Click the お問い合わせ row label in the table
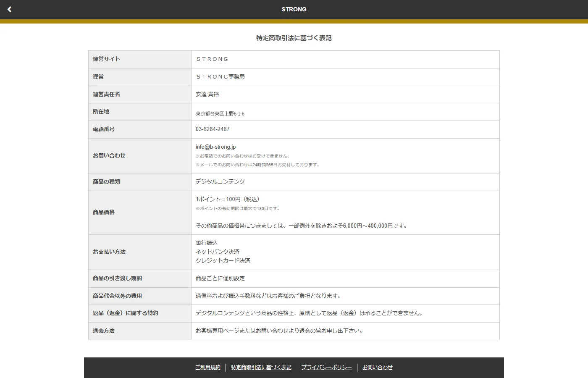This screenshot has width=588, height=378. [109, 156]
